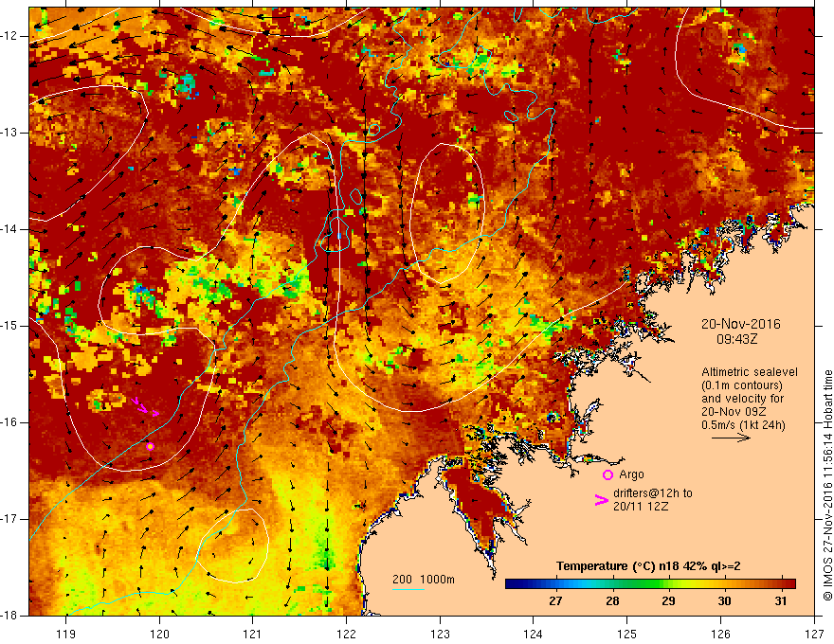Click the '20-Nov 09Z' legend line

(x=731, y=412)
